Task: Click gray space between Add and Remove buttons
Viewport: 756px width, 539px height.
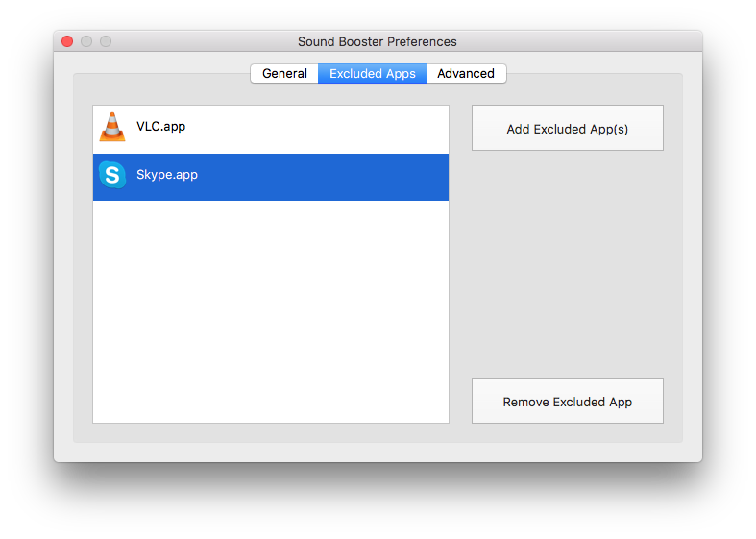Action: pyautogui.click(x=568, y=264)
